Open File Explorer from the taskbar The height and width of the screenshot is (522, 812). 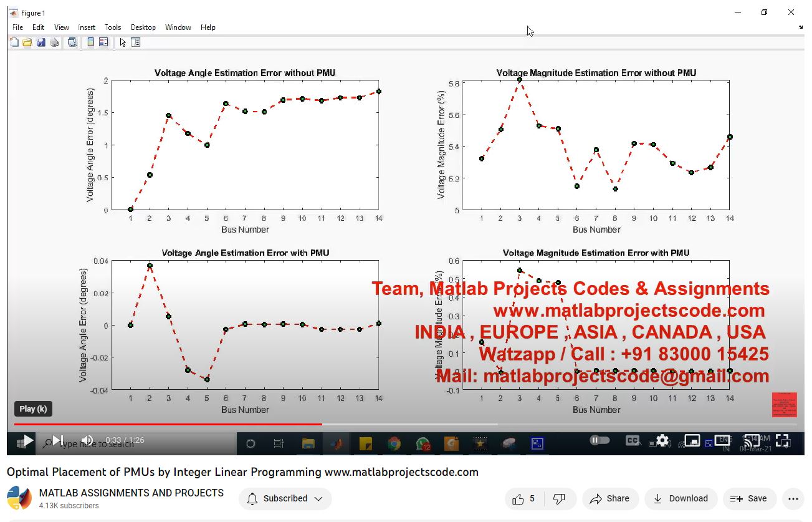click(308, 443)
